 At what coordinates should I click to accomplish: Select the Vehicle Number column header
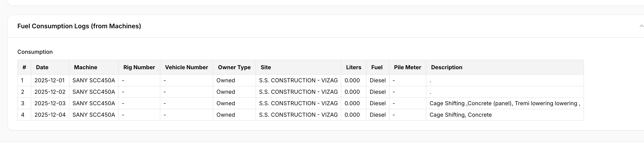[x=186, y=67]
